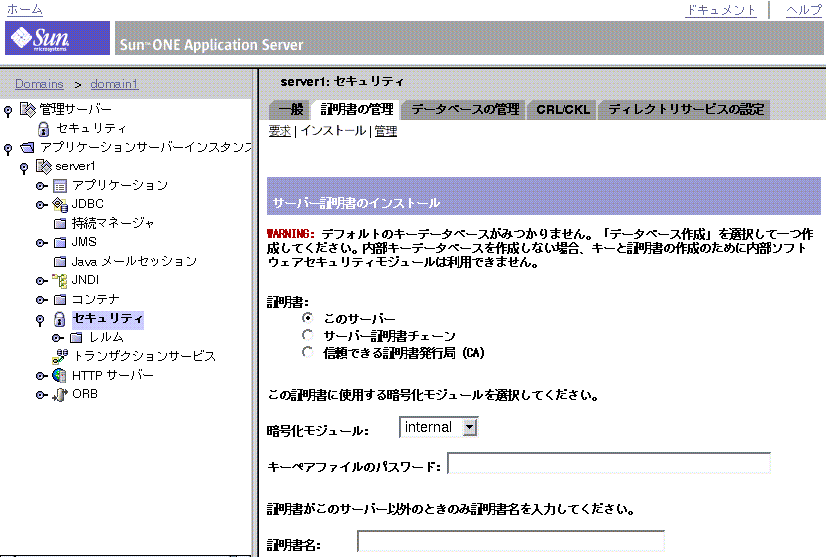Expand the JMS tree node
The width and height of the screenshot is (826, 557).
point(42,243)
